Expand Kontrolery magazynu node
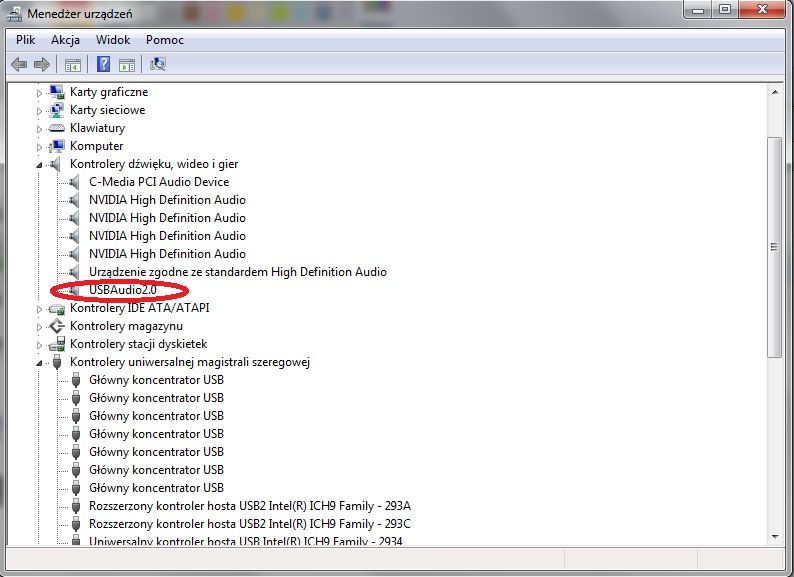Screen dimensions: 794x577 [39, 327]
